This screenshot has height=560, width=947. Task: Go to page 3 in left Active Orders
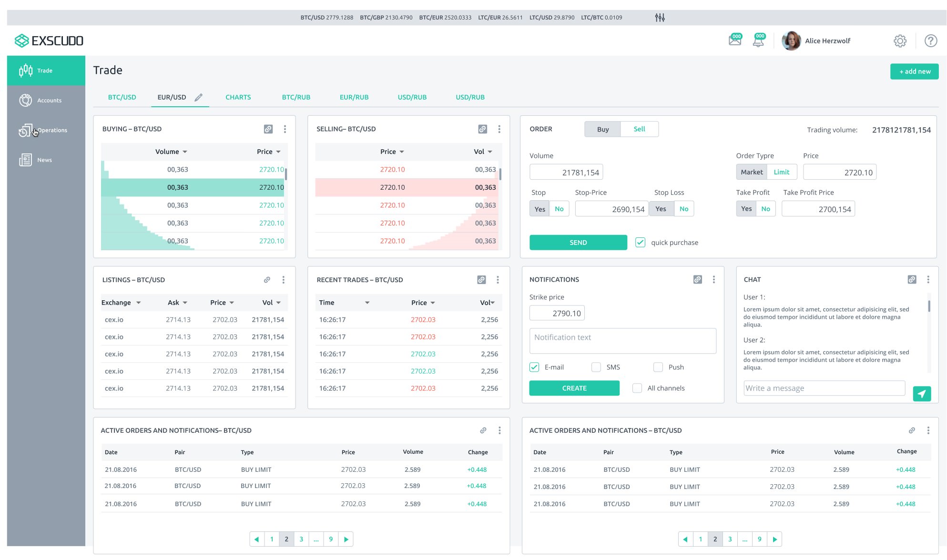point(301,539)
